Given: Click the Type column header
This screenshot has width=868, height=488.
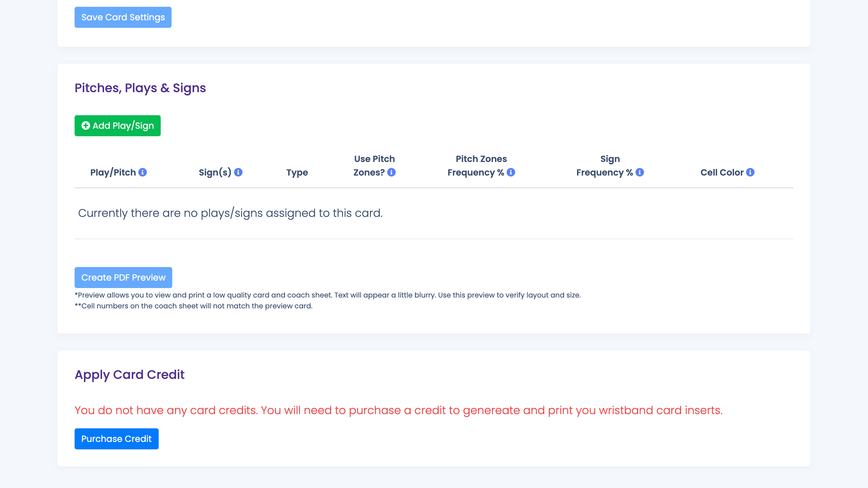Looking at the screenshot, I should click(x=297, y=172).
